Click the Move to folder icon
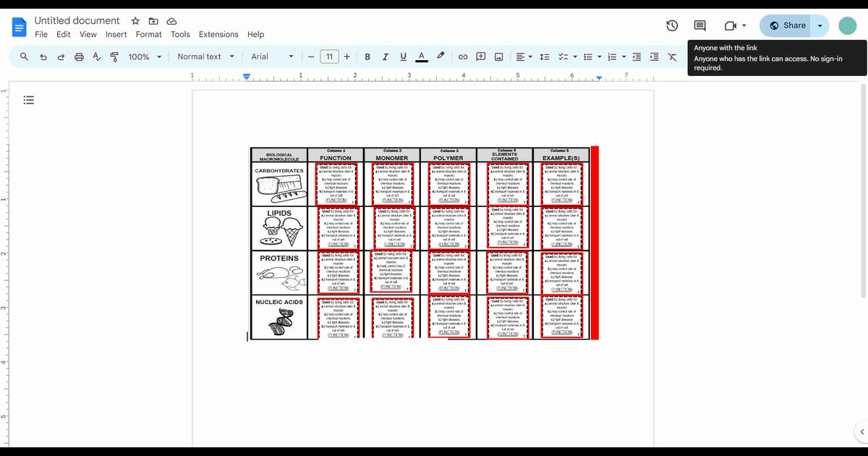This screenshot has height=456, width=868. pos(153,21)
